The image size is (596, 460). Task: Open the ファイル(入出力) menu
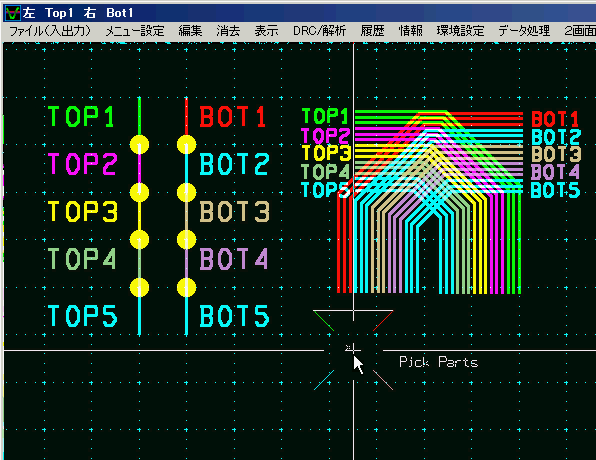coord(50,31)
